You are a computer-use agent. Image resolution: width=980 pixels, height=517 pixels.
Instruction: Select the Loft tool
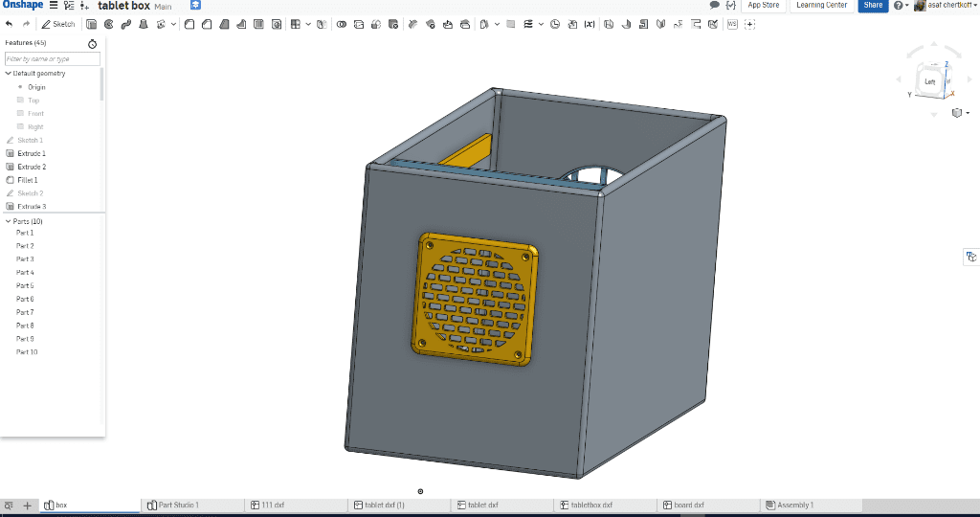144,24
